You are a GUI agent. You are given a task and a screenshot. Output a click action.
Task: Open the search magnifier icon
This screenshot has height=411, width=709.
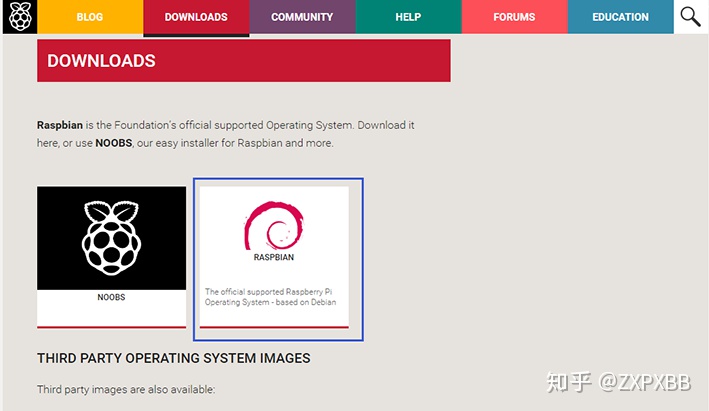pos(690,17)
